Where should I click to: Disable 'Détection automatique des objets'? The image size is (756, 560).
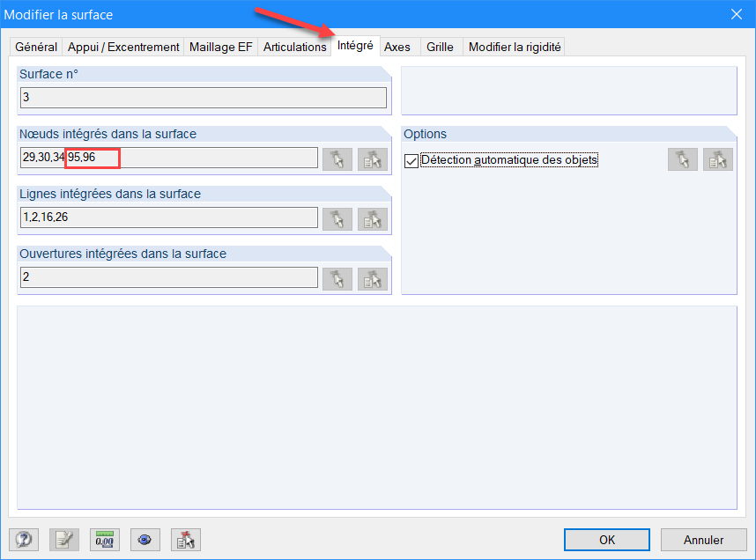tap(411, 159)
